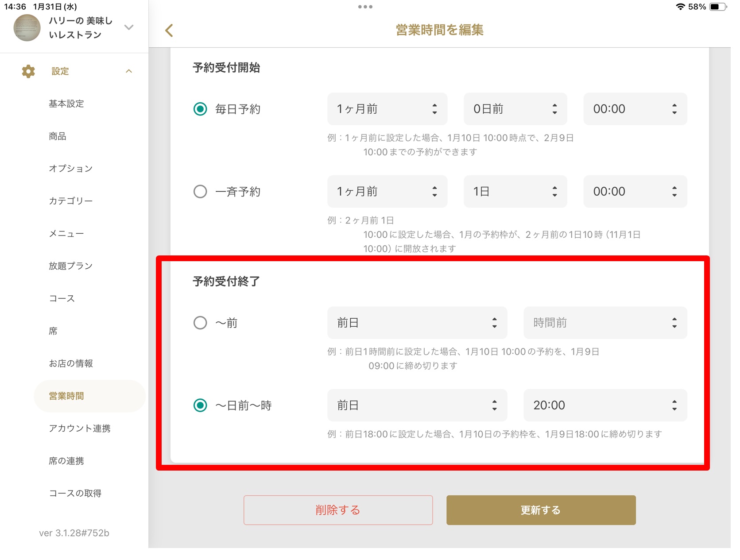Image resolution: width=740 pixels, height=560 pixels.
Task: Open the account switcher chevron
Action: pos(129,27)
